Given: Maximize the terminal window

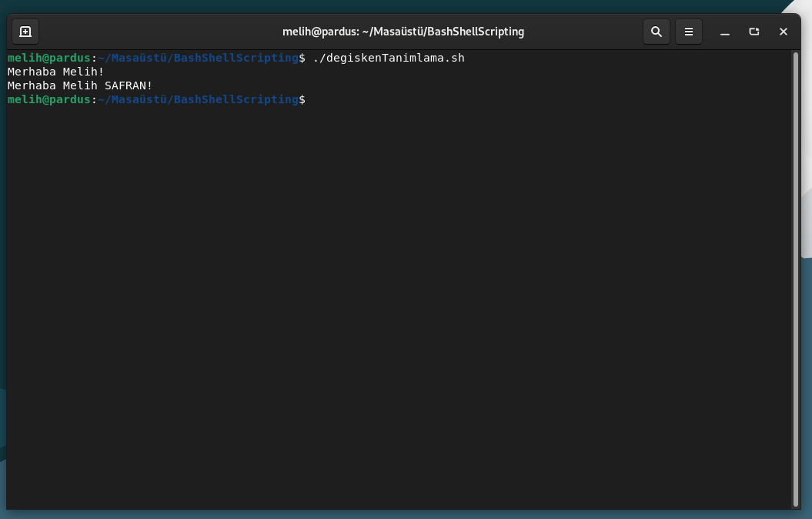Looking at the screenshot, I should 754,32.
